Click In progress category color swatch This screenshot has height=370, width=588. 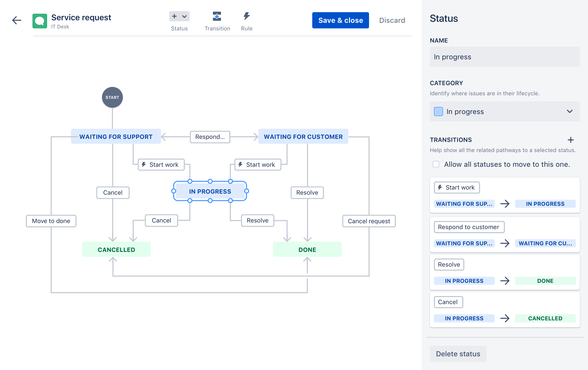[x=438, y=111]
